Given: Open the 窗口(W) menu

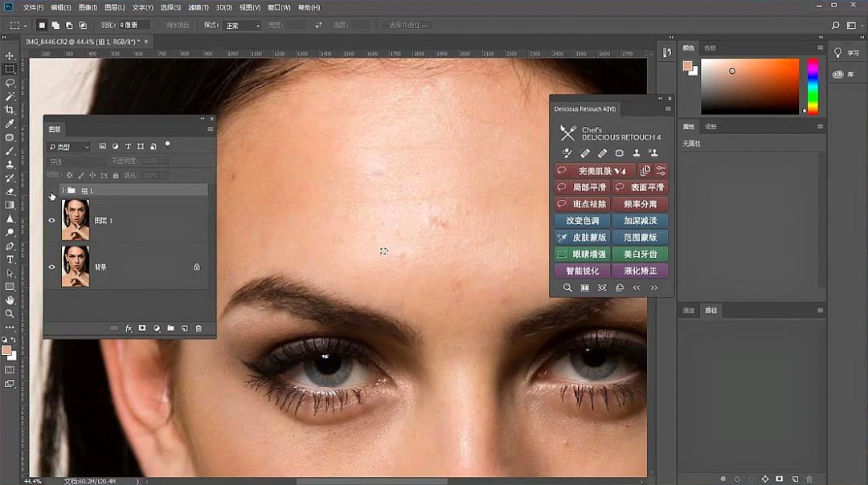Looking at the screenshot, I should coord(279,8).
